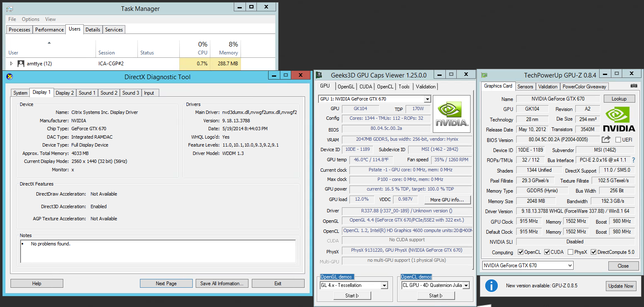This screenshot has height=307, width=644.
Task: Click inside the DirectX Notes text box
Action: click(158, 251)
